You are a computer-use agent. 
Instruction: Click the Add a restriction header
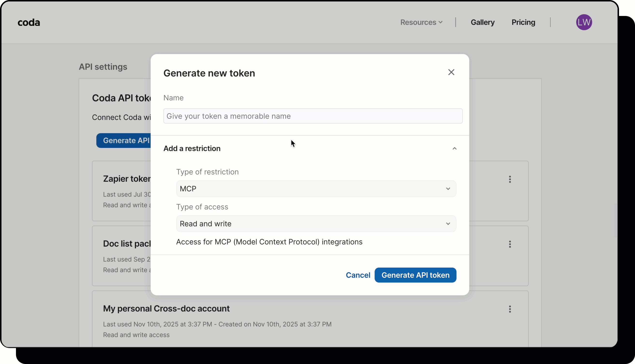click(x=192, y=148)
